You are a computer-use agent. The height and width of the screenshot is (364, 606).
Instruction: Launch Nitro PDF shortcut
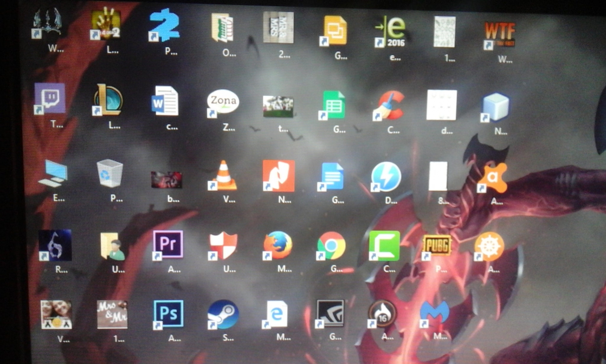pos(279,176)
